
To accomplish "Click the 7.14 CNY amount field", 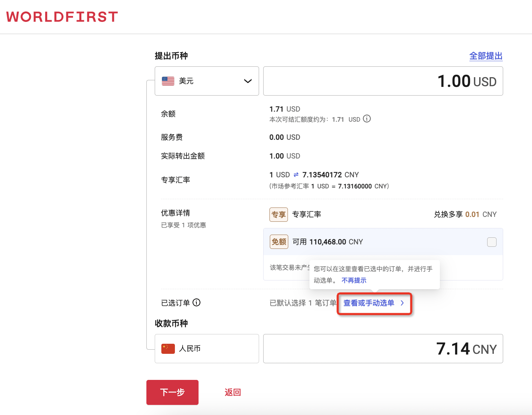I will click(x=382, y=348).
